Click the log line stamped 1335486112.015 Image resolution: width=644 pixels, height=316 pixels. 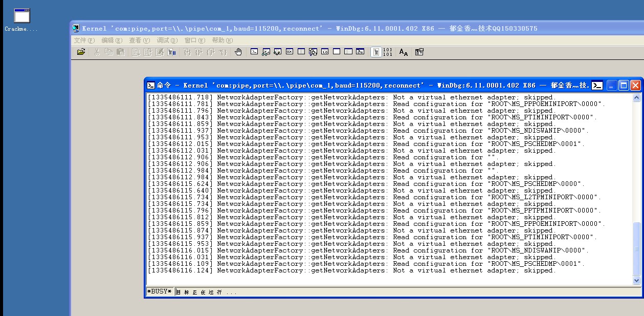coord(367,144)
